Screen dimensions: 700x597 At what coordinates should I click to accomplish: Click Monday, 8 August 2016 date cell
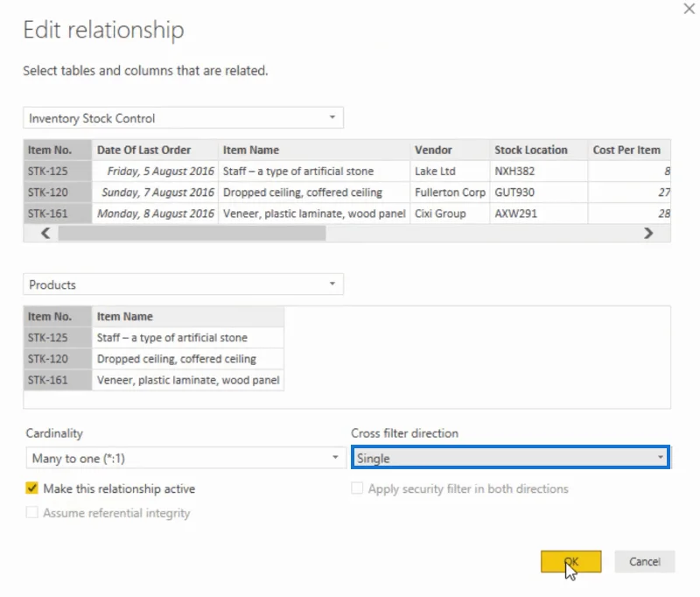[x=155, y=214]
